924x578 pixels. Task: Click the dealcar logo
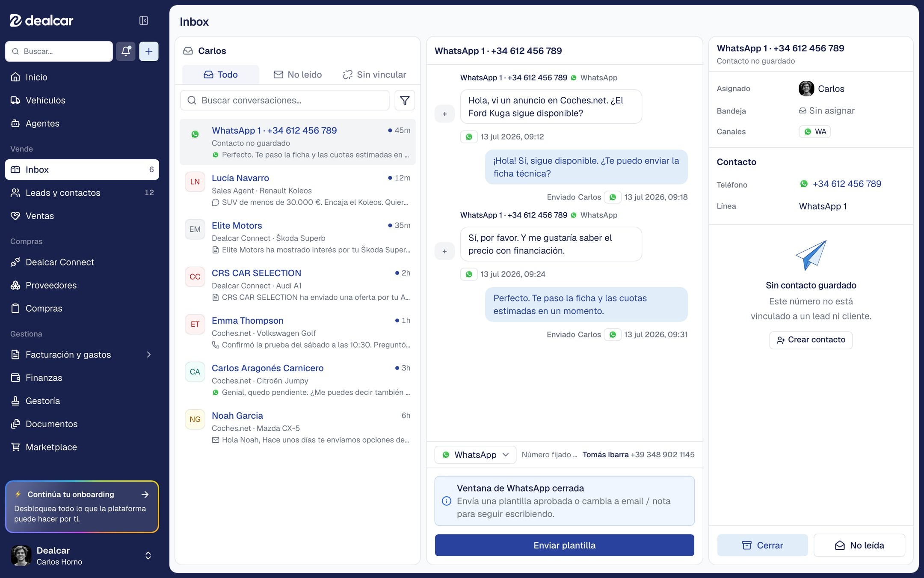click(x=41, y=21)
